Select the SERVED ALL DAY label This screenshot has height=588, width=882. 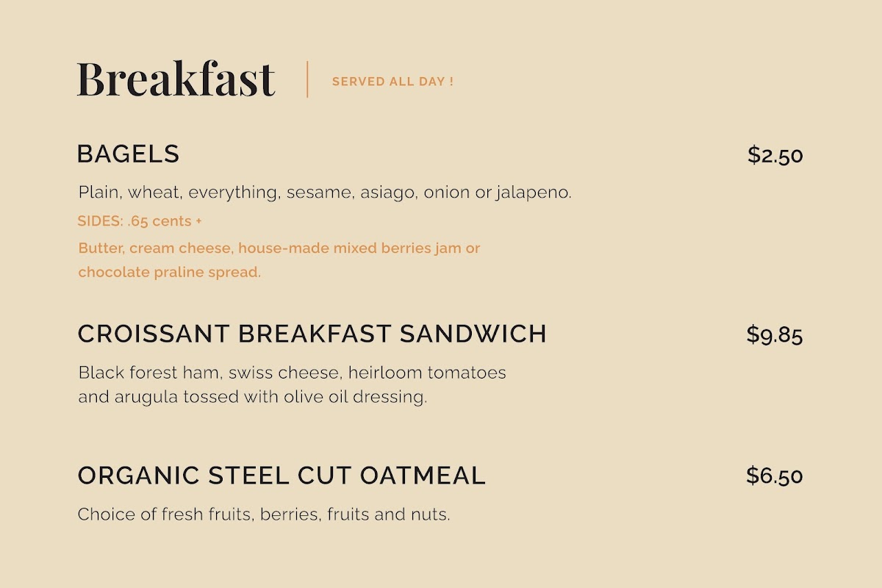[x=392, y=82]
